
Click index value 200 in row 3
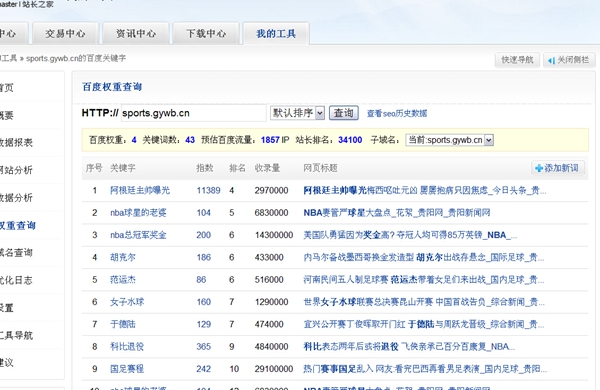point(204,235)
